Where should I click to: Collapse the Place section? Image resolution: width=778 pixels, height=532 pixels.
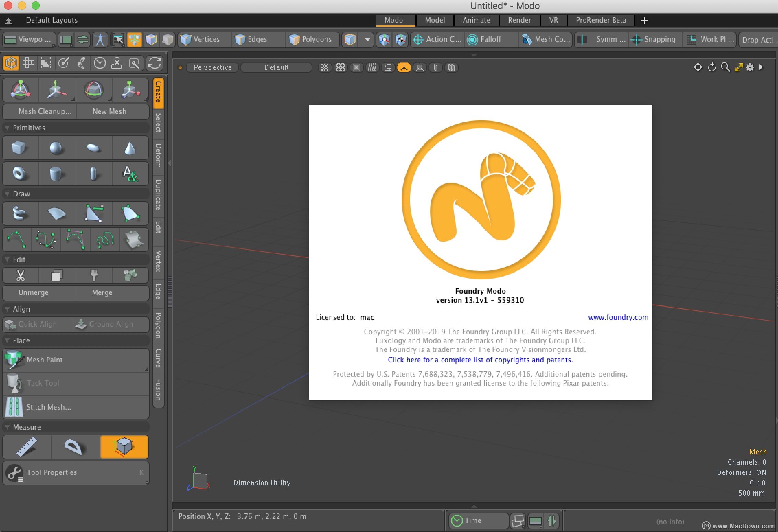[x=7, y=341]
